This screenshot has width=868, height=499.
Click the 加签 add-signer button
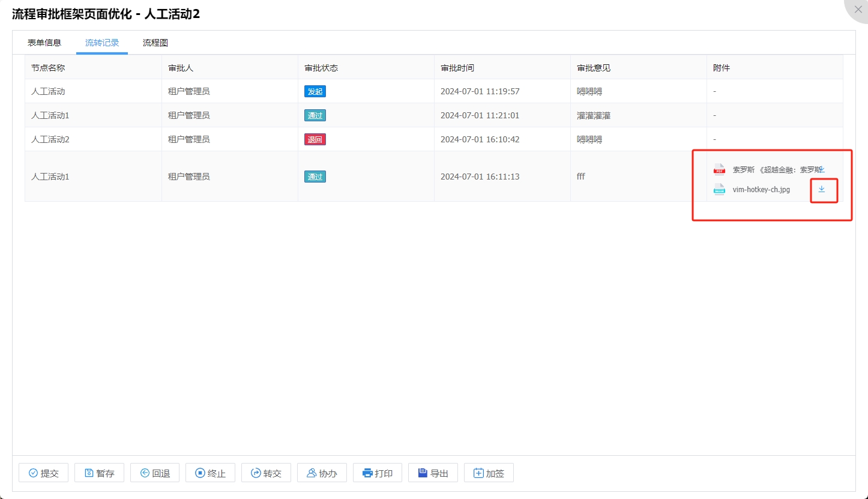click(489, 473)
